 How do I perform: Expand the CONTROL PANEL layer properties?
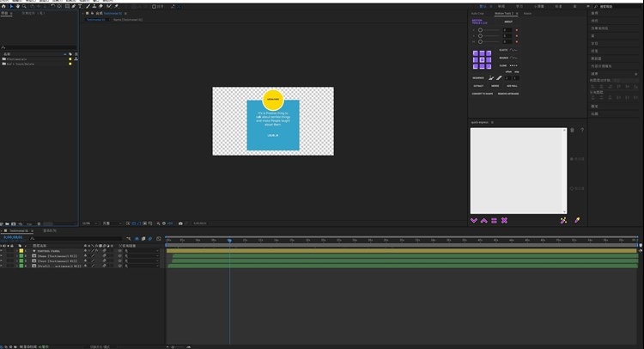17,251
